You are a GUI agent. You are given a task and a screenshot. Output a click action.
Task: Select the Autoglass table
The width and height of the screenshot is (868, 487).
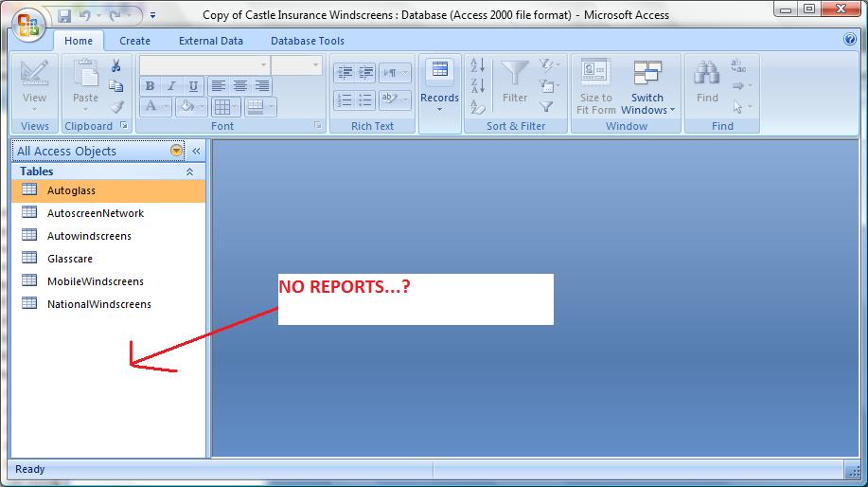(x=109, y=190)
